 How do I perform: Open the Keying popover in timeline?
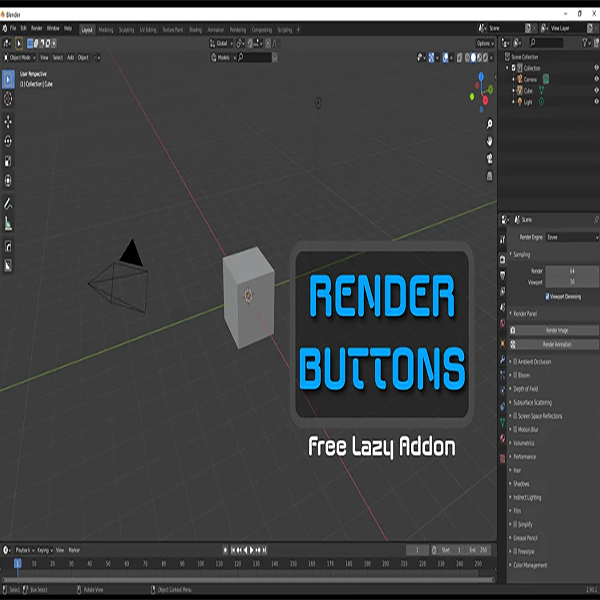(x=45, y=550)
